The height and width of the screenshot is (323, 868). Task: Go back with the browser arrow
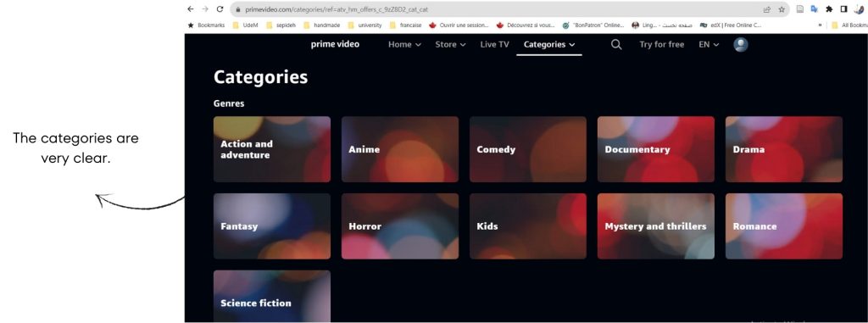pyautogui.click(x=191, y=9)
